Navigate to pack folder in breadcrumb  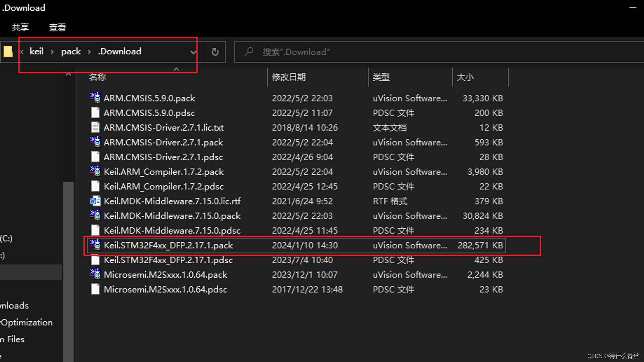tap(71, 51)
